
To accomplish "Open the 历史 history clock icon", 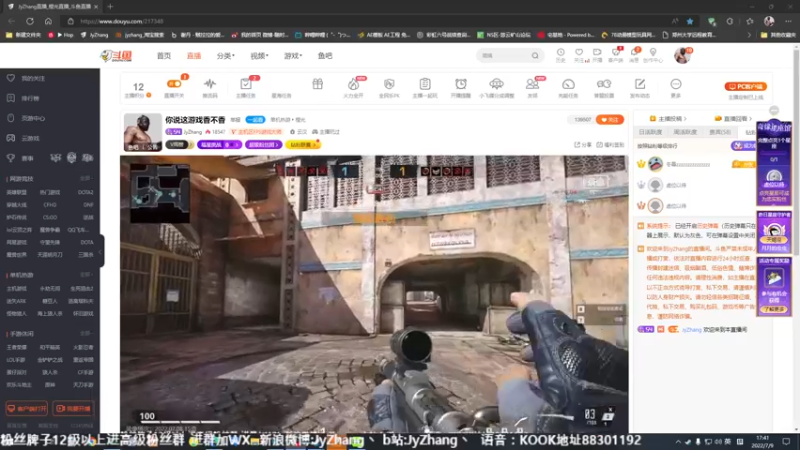I will (560, 55).
